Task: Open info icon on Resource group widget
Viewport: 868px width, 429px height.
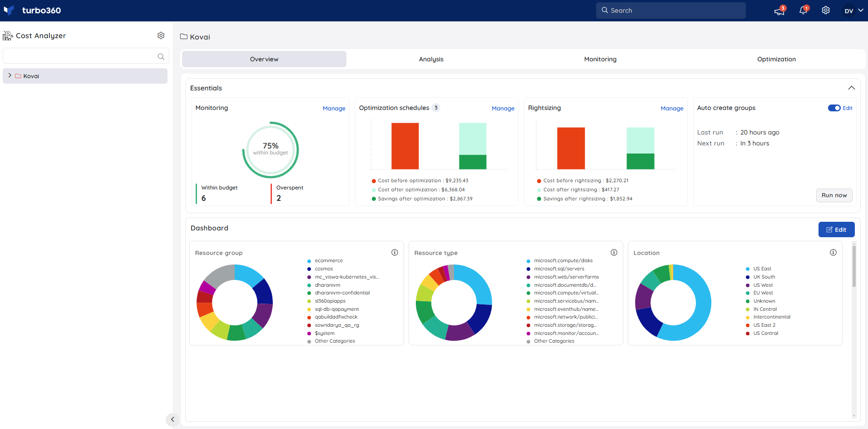Action: [x=395, y=253]
